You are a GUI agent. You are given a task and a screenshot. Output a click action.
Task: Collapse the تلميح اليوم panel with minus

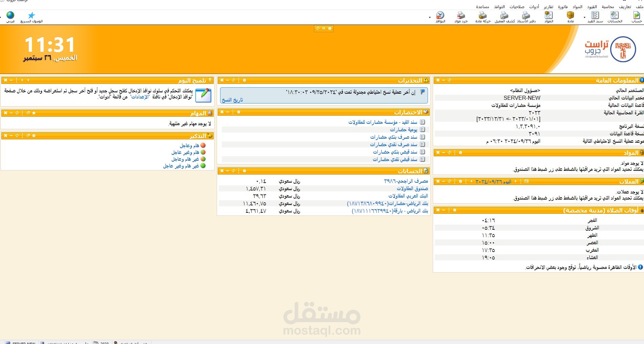coord(11,80)
